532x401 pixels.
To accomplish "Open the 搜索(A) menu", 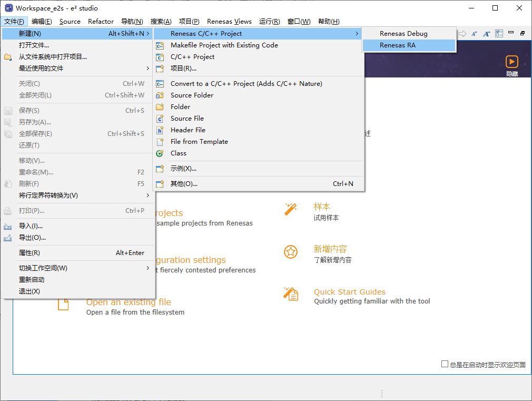I will tap(161, 22).
